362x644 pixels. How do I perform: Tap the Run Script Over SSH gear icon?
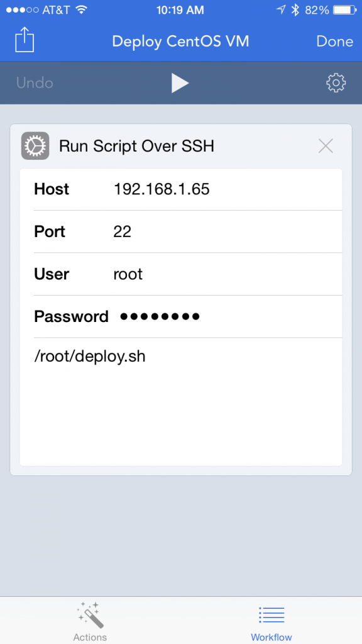coord(35,146)
